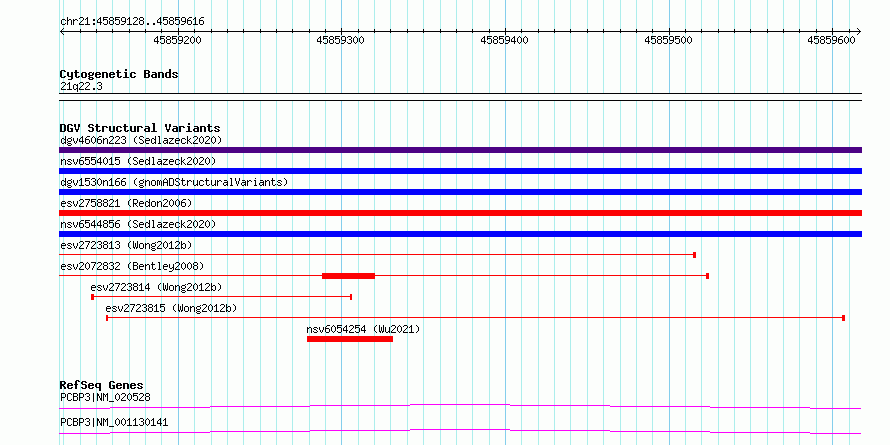Open variant label esv2758821 (Redon2006)
Screen dimensions: 890x445
tap(126, 203)
